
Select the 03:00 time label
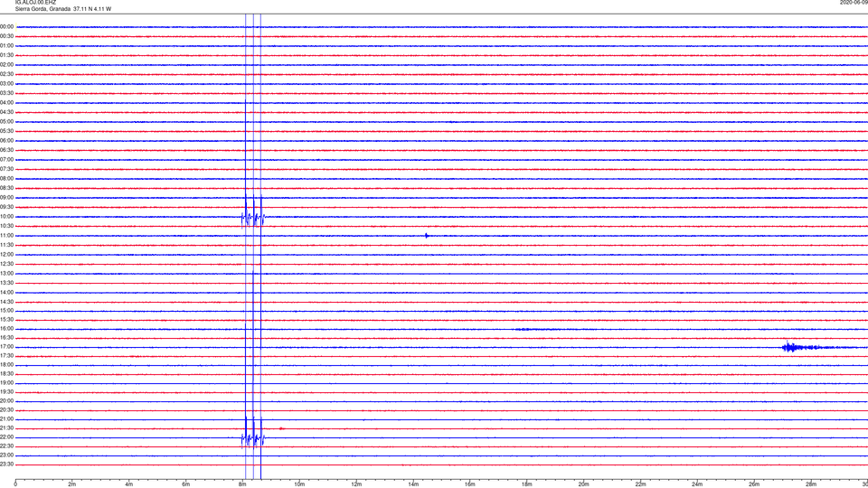pos(7,84)
